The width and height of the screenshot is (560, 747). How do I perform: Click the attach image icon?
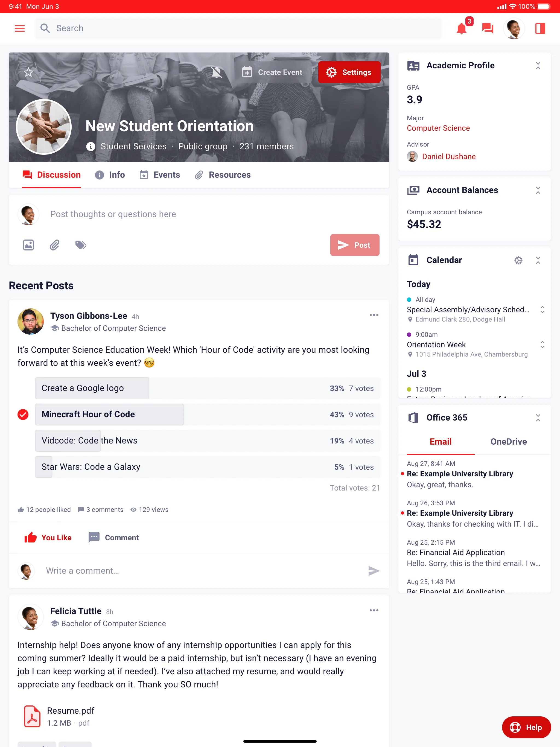[x=28, y=245]
